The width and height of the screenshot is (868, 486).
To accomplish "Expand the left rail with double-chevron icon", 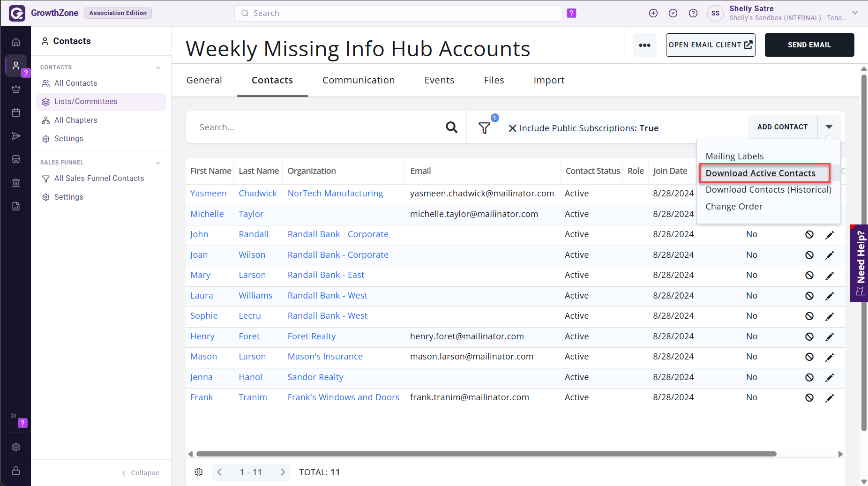I will 14,415.
